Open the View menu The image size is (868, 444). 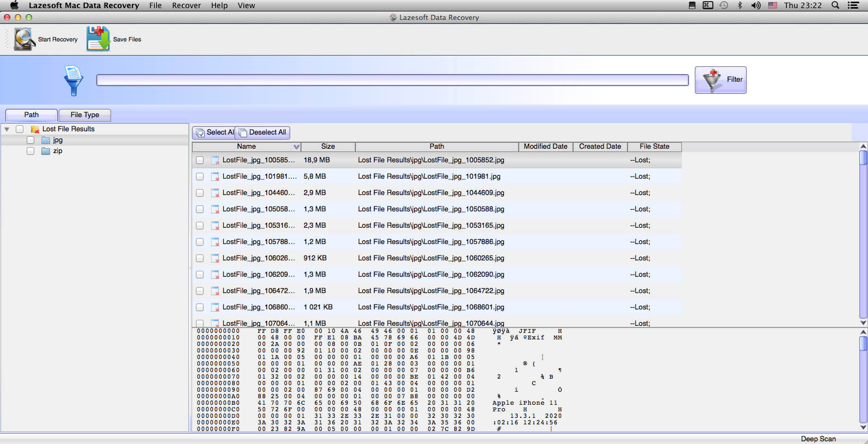coord(246,5)
